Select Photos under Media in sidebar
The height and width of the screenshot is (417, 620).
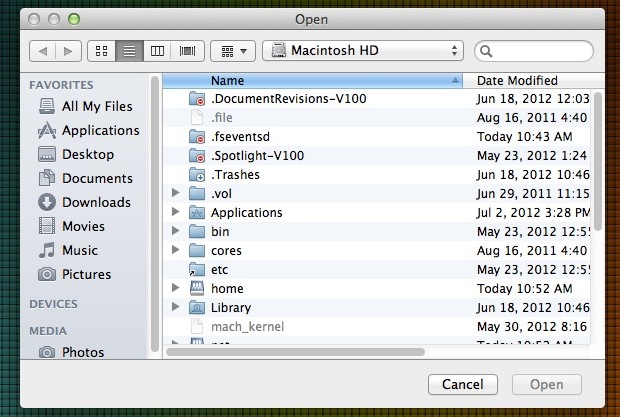coord(71,352)
